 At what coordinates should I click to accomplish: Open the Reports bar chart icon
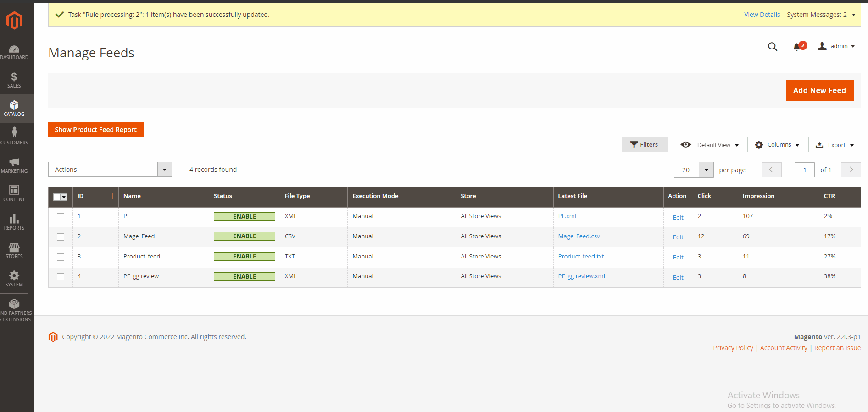click(x=14, y=219)
